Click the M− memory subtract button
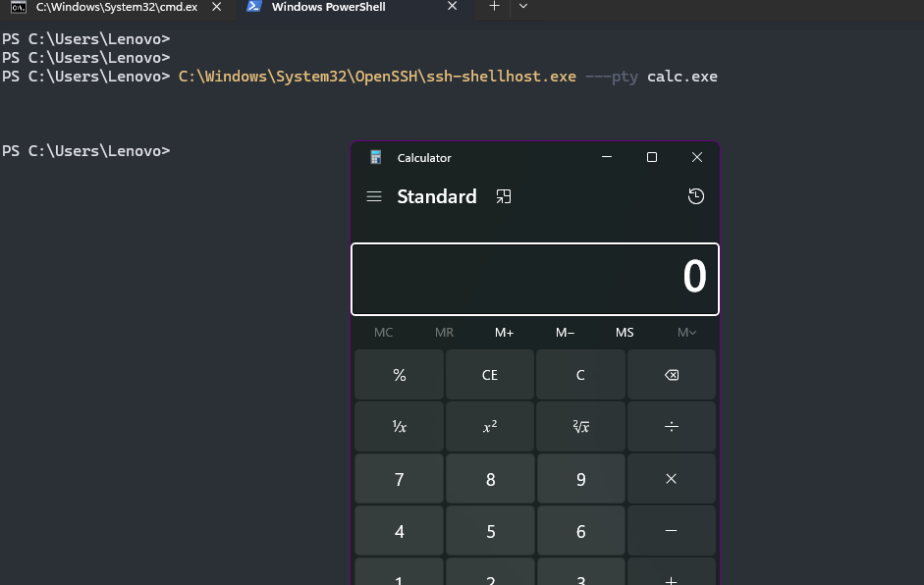The image size is (924, 585). pos(565,333)
